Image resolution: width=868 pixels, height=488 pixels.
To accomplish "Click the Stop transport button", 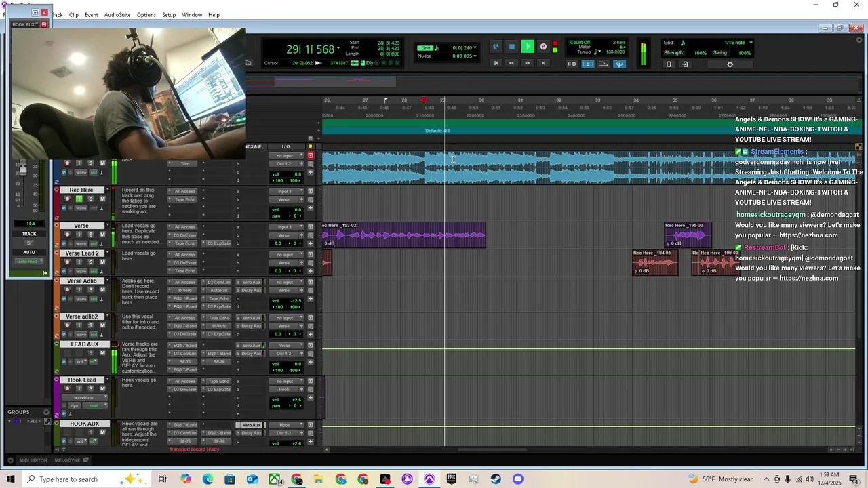I will click(x=512, y=47).
